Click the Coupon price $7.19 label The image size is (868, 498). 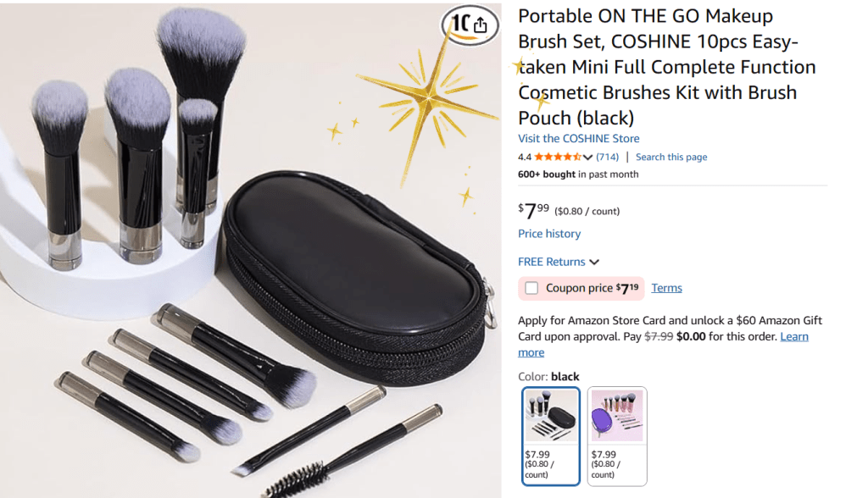(x=592, y=288)
